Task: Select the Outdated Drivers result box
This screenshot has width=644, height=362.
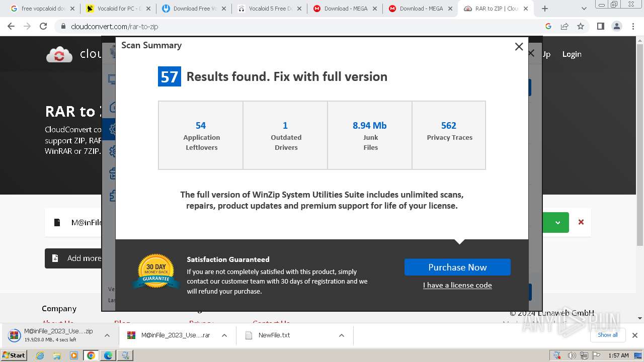Action: click(285, 135)
